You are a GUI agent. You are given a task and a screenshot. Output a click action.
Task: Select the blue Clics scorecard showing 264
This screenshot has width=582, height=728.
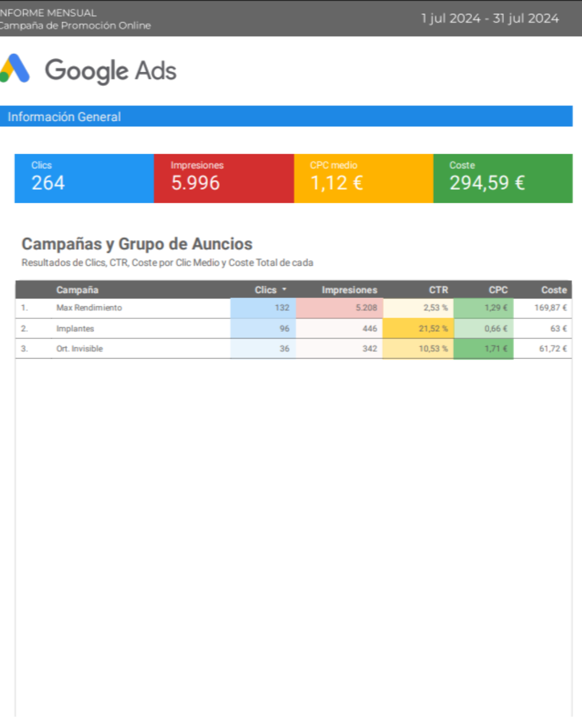click(x=84, y=178)
